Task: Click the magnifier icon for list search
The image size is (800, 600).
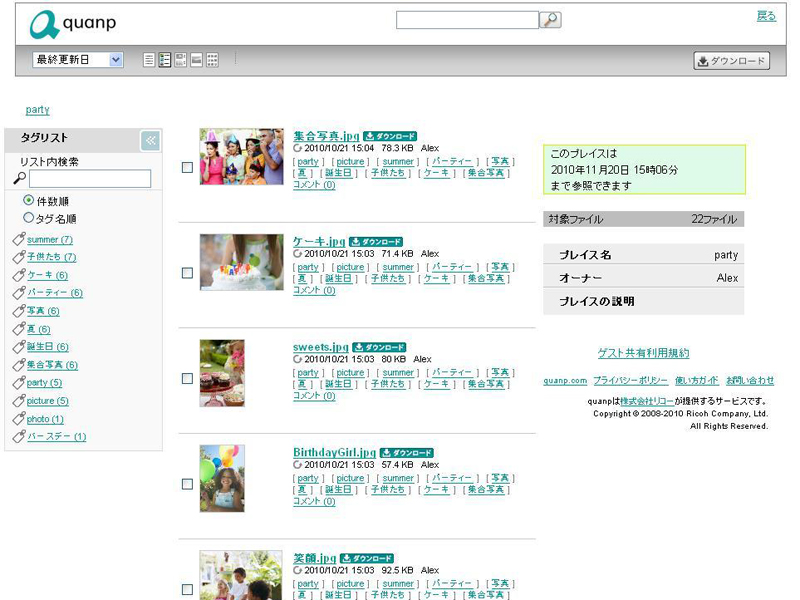Action: point(22,179)
